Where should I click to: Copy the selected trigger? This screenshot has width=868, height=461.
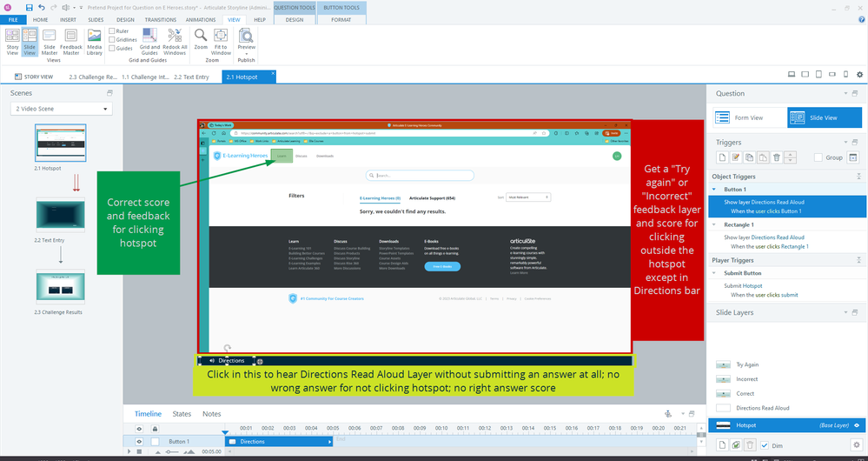[x=749, y=157]
